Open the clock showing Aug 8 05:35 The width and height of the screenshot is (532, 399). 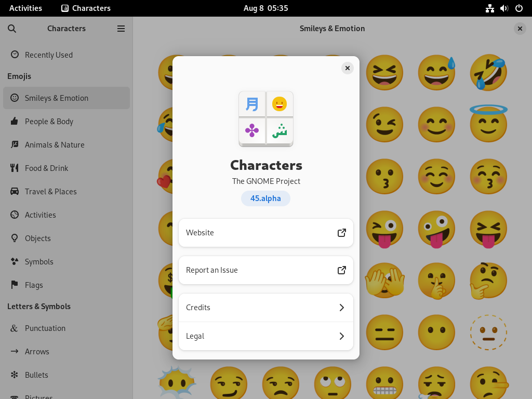[265, 8]
